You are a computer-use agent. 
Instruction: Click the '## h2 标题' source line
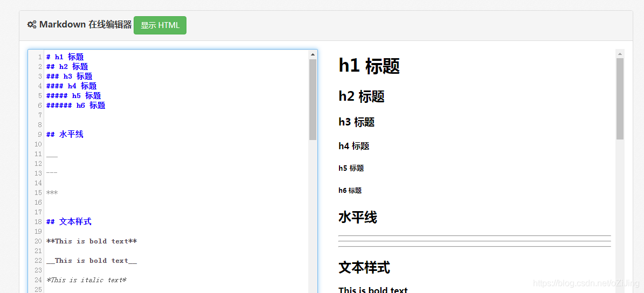tap(67, 66)
